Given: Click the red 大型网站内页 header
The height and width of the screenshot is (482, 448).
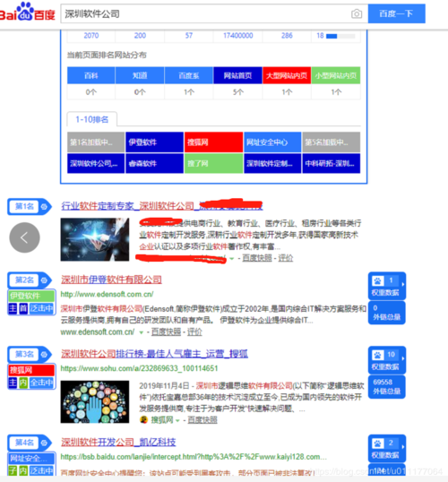Looking at the screenshot, I should [287, 75].
